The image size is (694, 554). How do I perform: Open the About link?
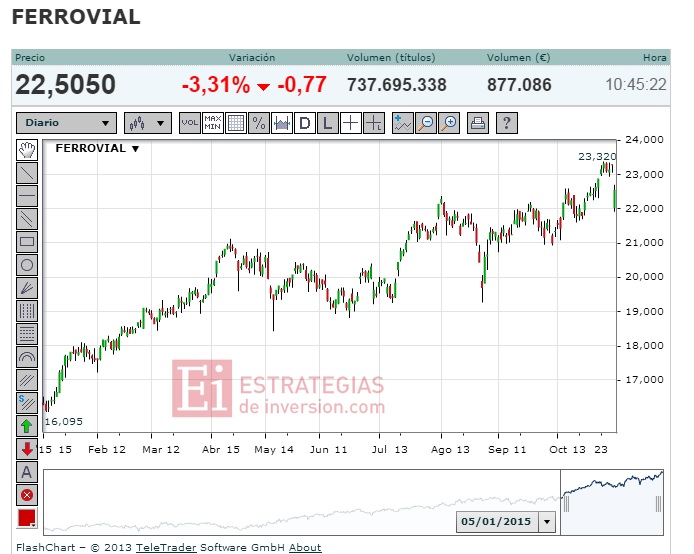[305, 548]
